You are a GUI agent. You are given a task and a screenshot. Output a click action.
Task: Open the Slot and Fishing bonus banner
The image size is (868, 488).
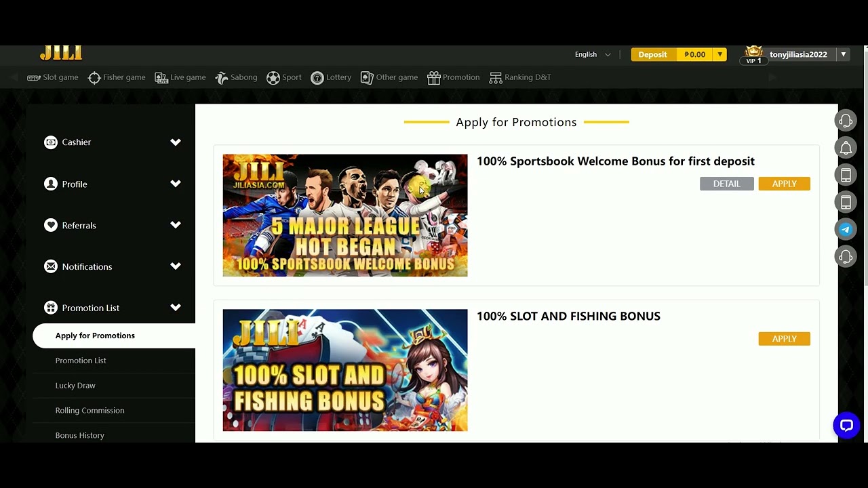tap(345, 370)
